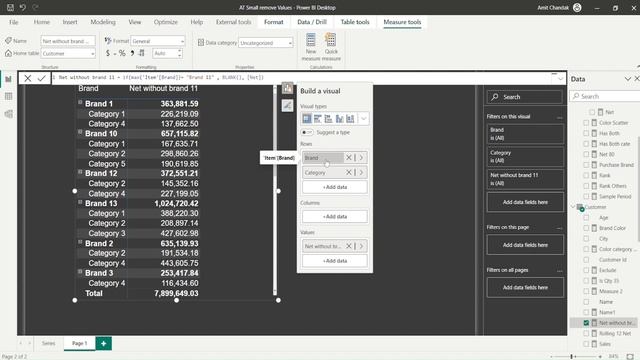Open the Home table Customer dropdown

[68, 53]
